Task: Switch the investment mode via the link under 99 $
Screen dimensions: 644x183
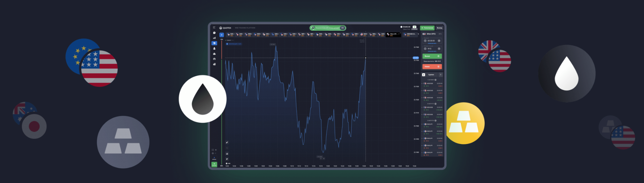Action: [x=432, y=51]
